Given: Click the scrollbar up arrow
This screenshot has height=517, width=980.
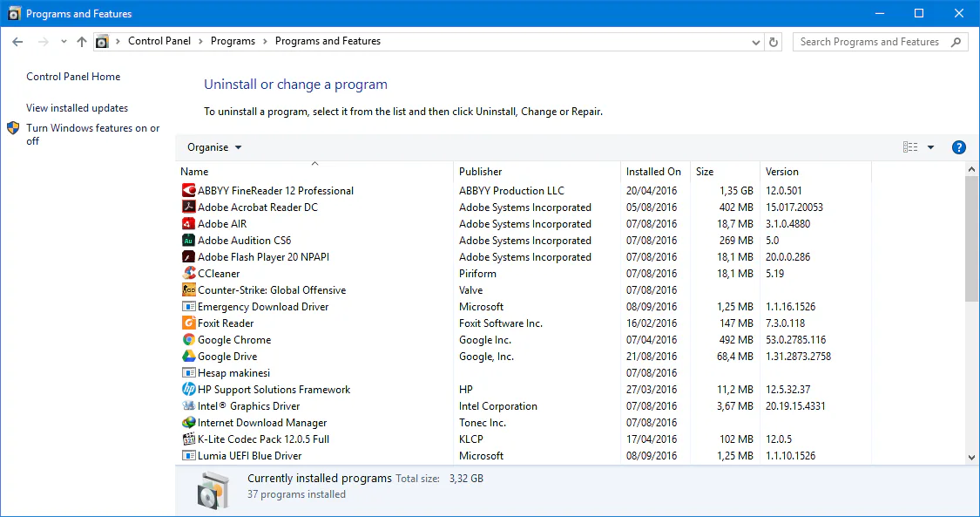Looking at the screenshot, I should click(x=971, y=169).
